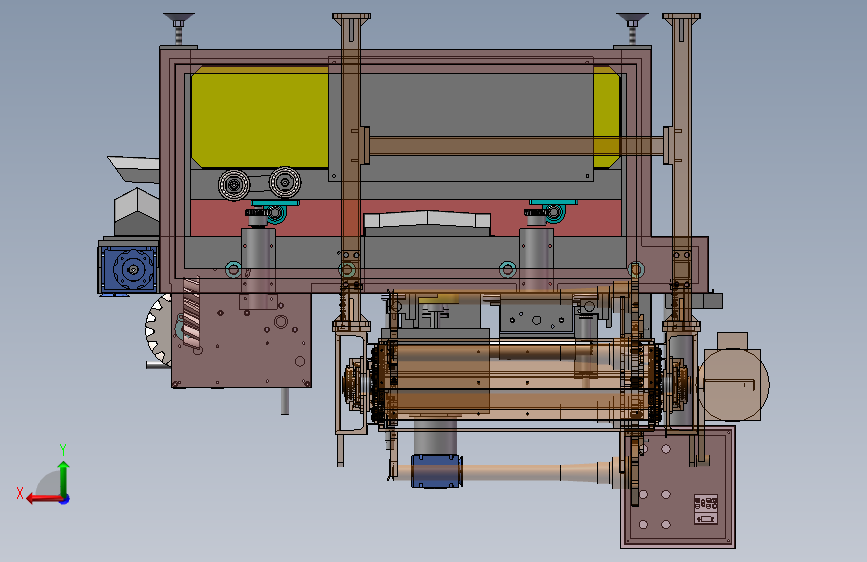Select the white hopper chute on the left
Image resolution: width=867 pixels, height=562 pixels.
pos(134,169)
